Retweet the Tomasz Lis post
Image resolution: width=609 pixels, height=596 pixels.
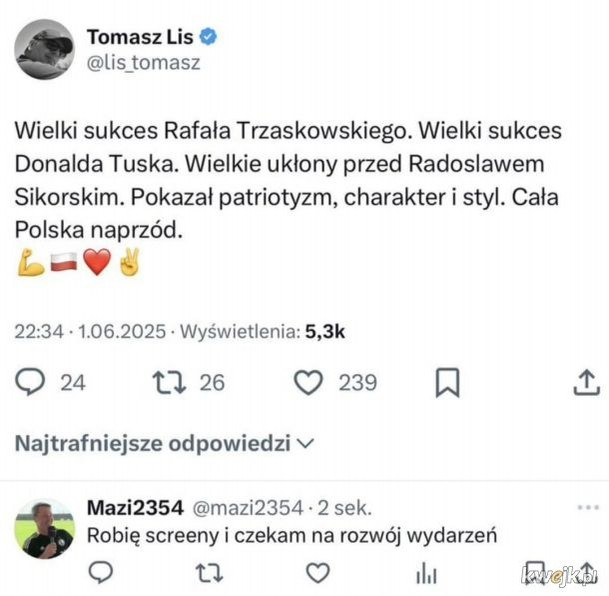(169, 383)
